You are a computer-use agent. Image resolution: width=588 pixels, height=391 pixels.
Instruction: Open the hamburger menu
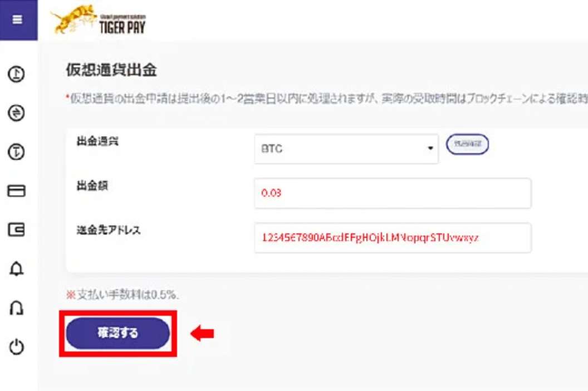tap(17, 19)
